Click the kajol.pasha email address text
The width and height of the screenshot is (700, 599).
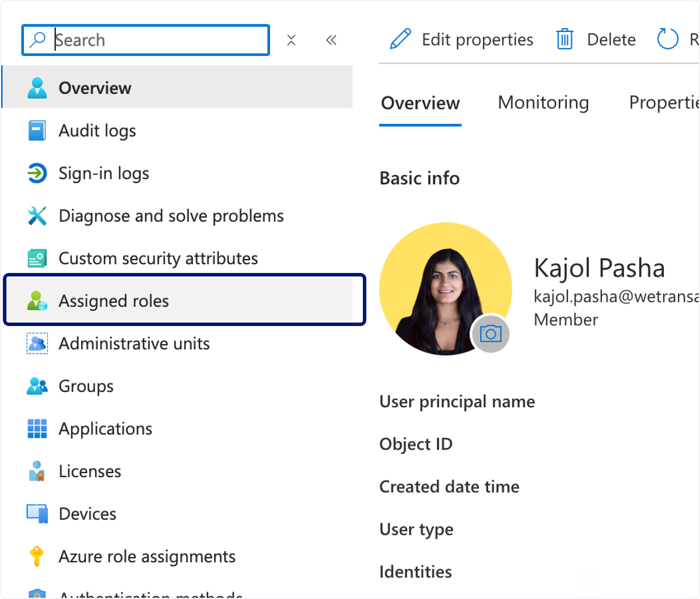coord(617,297)
